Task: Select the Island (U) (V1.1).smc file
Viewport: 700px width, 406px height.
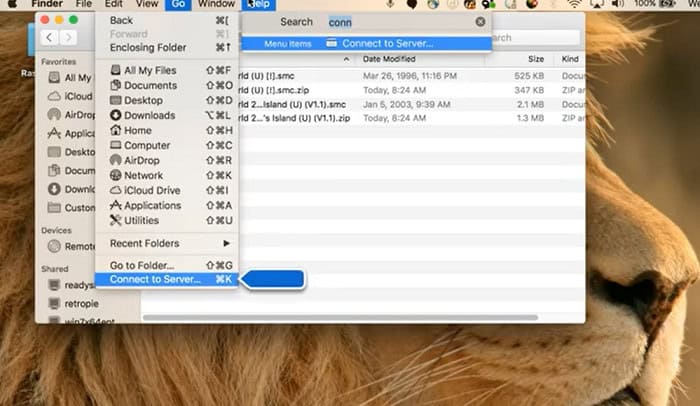Action: pyautogui.click(x=411, y=104)
